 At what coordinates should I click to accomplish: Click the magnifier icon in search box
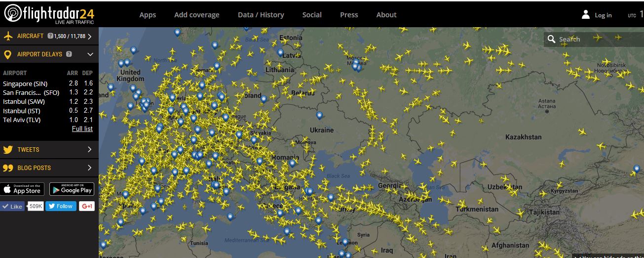click(x=551, y=39)
